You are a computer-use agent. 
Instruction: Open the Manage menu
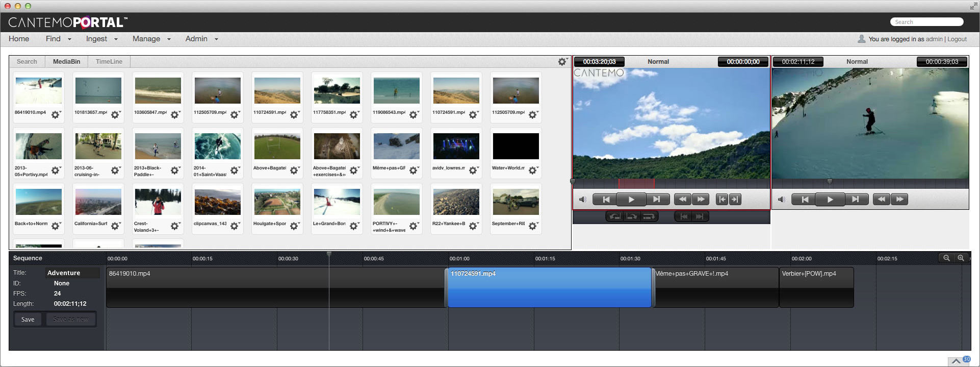click(151, 39)
